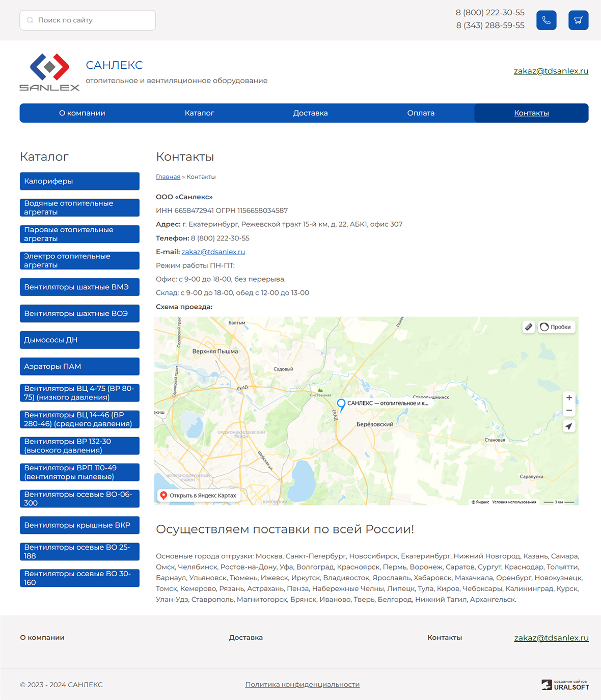The width and height of the screenshot is (601, 700).
Task: Select the map ruler measurement tool
Action: (x=529, y=327)
